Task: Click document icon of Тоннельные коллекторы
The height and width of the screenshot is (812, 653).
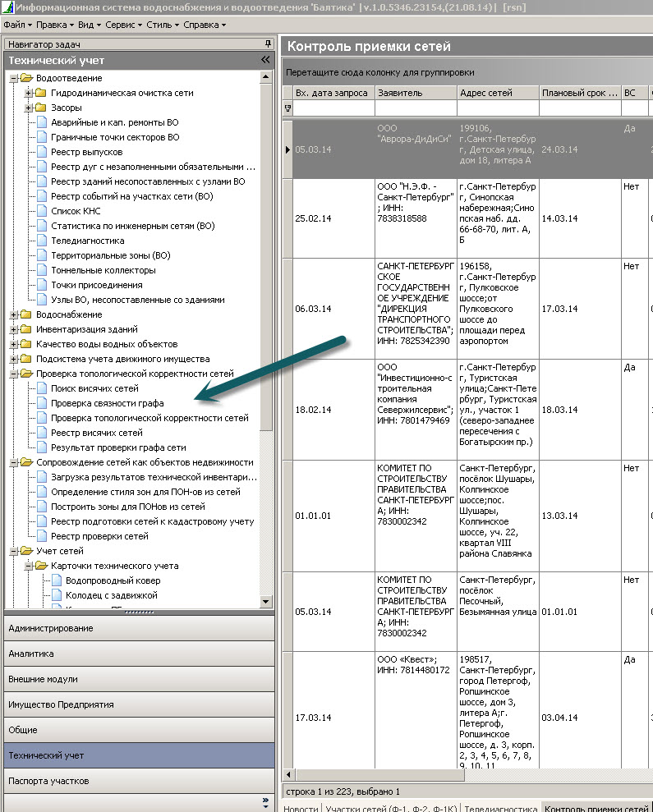Action: [41, 270]
